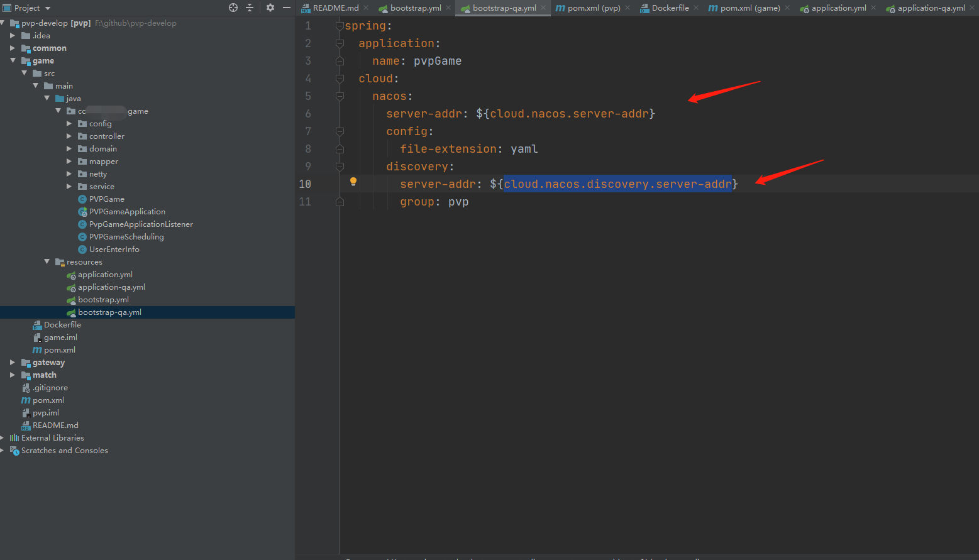This screenshot has height=560, width=979.
Task: Hide the Project tool window
Action: (x=287, y=8)
